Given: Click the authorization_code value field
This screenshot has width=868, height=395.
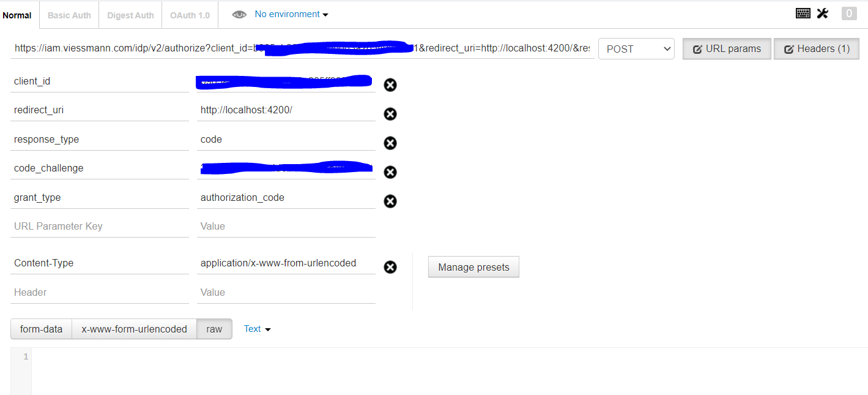Looking at the screenshot, I should click(x=286, y=198).
